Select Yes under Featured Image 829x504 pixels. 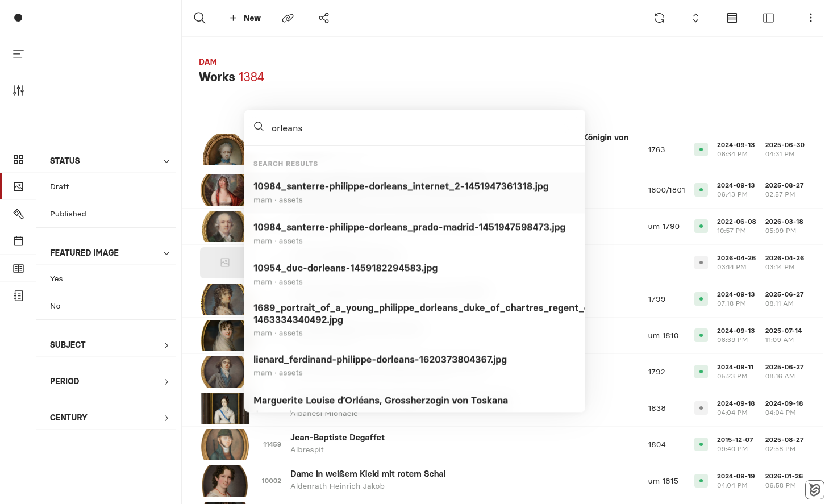pos(56,278)
